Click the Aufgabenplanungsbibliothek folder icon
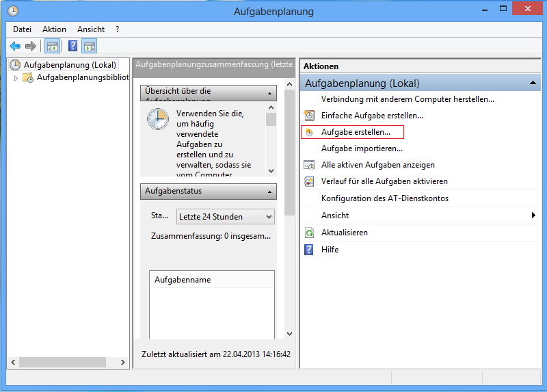Screen dimensions: 547x392 [x=28, y=77]
